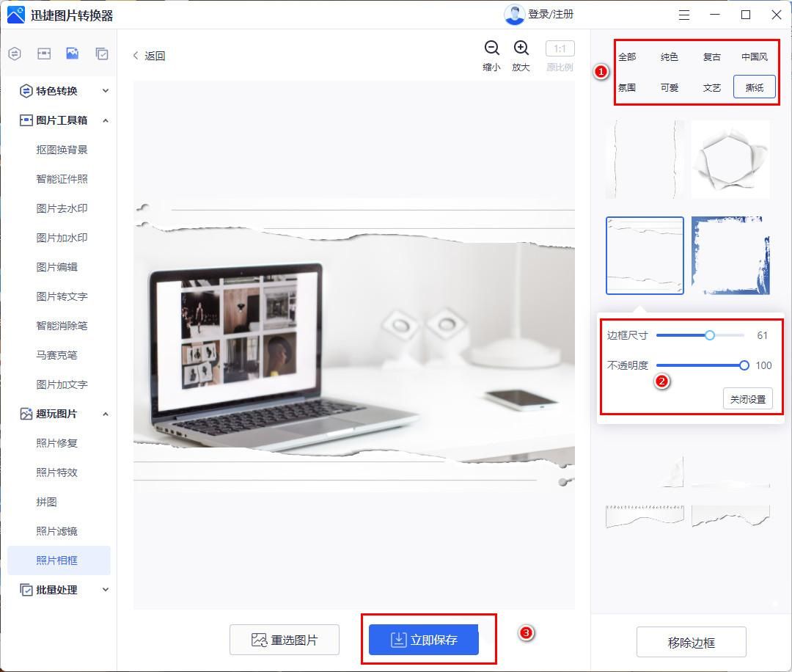Click 关闭设置 button
Screen dimensions: 792x672
748,399
